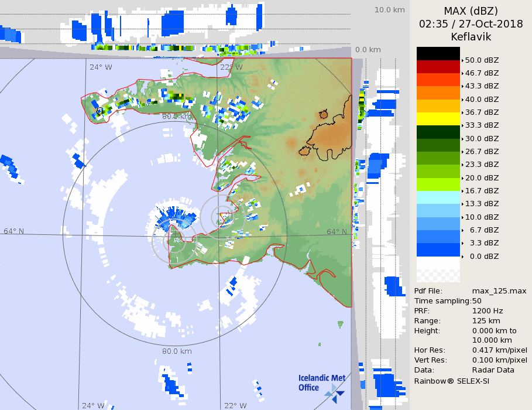The height and width of the screenshot is (410, 532).
Task: Click the Keflavik station name
Action: point(470,37)
